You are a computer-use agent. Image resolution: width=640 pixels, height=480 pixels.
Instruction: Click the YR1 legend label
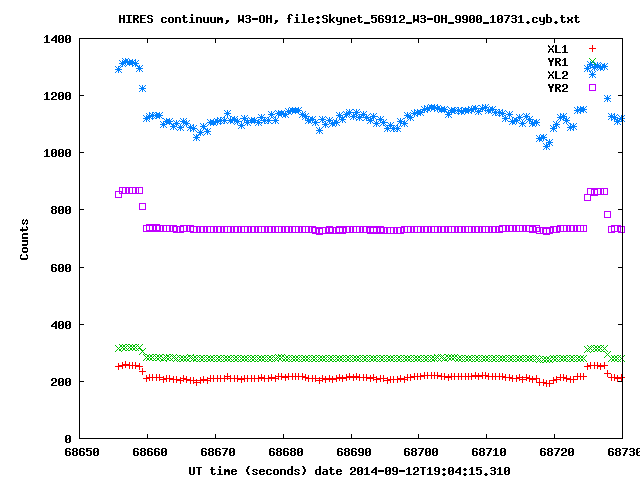[558, 62]
